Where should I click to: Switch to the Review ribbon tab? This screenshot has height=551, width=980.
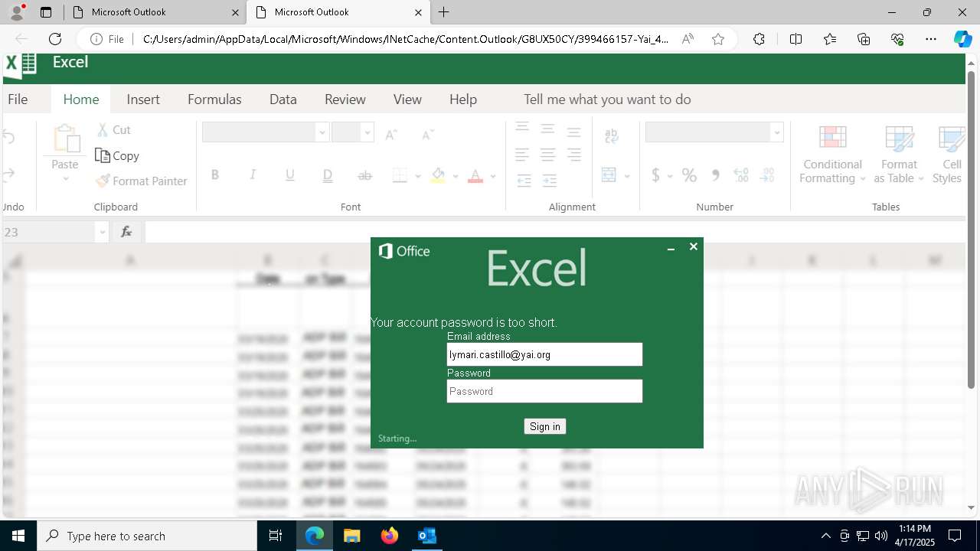tap(345, 99)
